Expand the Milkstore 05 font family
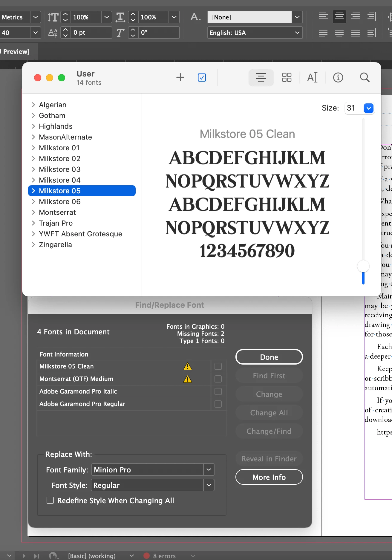 pos(33,191)
